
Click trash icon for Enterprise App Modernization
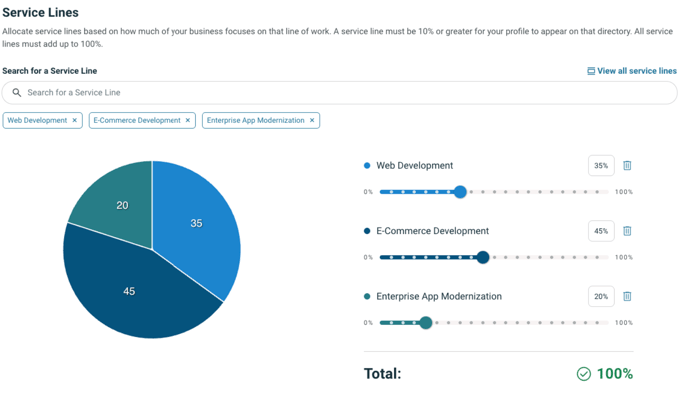pos(627,296)
